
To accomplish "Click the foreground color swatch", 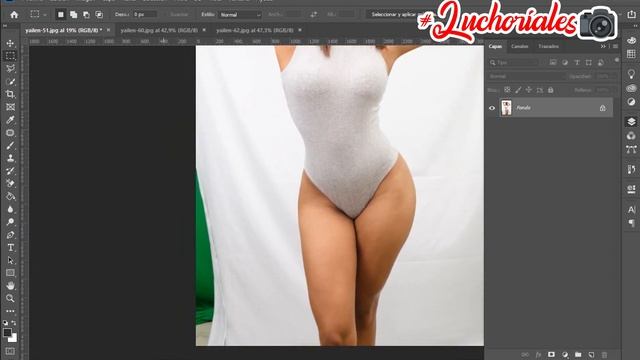I will click(7, 333).
